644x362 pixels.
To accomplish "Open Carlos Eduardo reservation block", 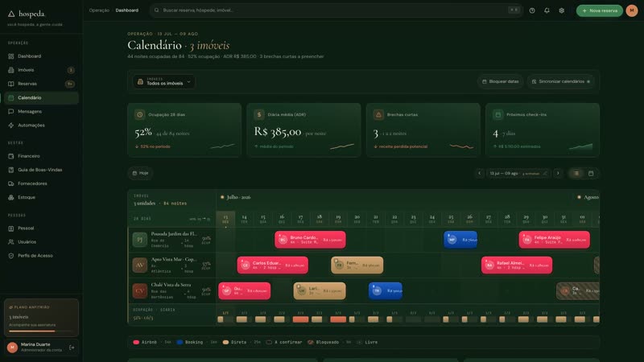I will tap(272, 265).
